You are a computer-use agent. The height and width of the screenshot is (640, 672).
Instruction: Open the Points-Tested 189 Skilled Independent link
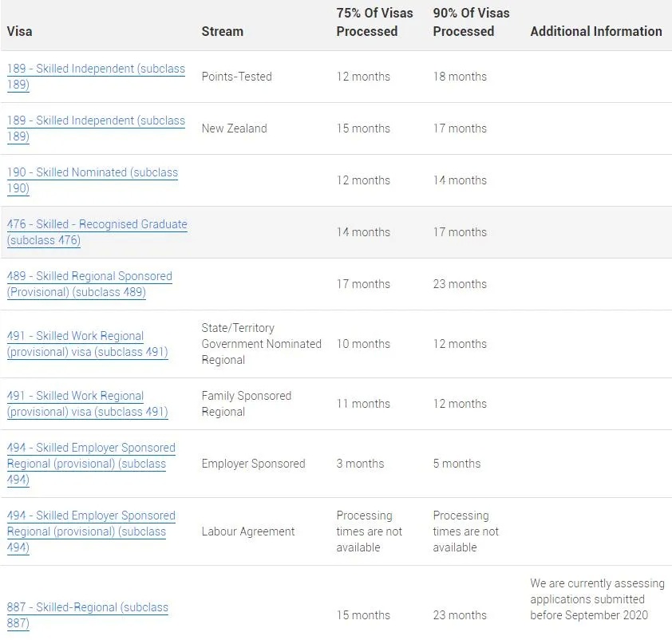pyautogui.click(x=96, y=77)
